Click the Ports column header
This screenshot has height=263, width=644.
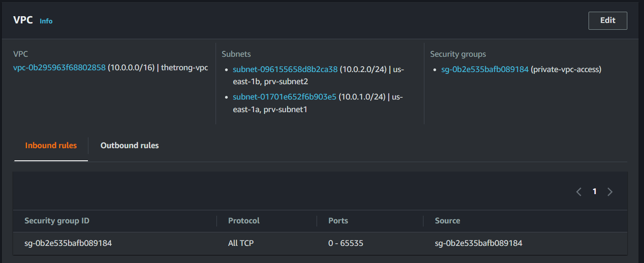(x=338, y=221)
